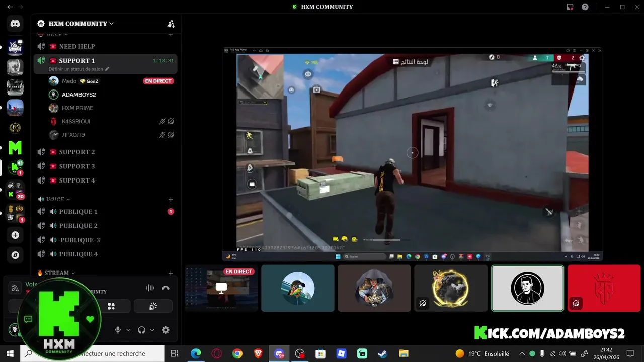Open Roblox from the taskbar
This screenshot has height=362, width=644.
tap(342, 353)
